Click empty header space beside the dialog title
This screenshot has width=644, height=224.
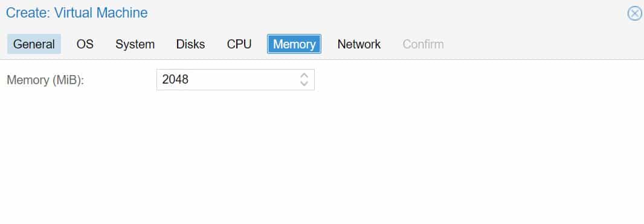[386, 13]
